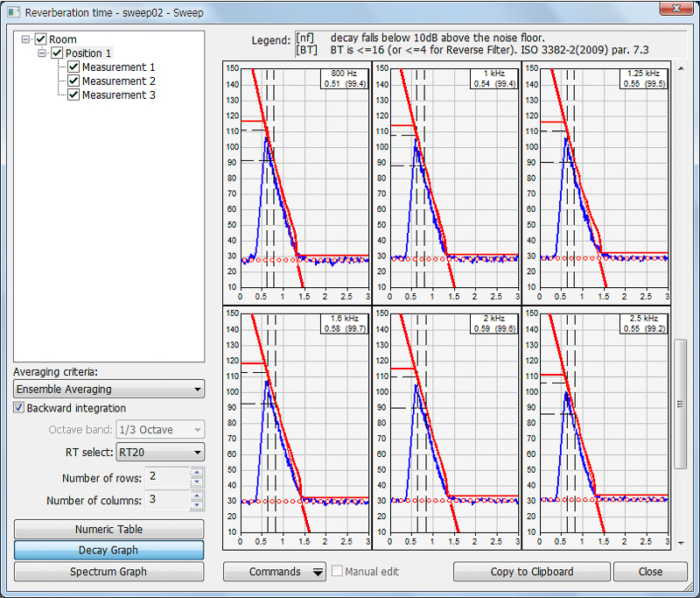Switch to the Numeric Table view
The height and width of the screenshot is (598, 700).
(x=108, y=529)
